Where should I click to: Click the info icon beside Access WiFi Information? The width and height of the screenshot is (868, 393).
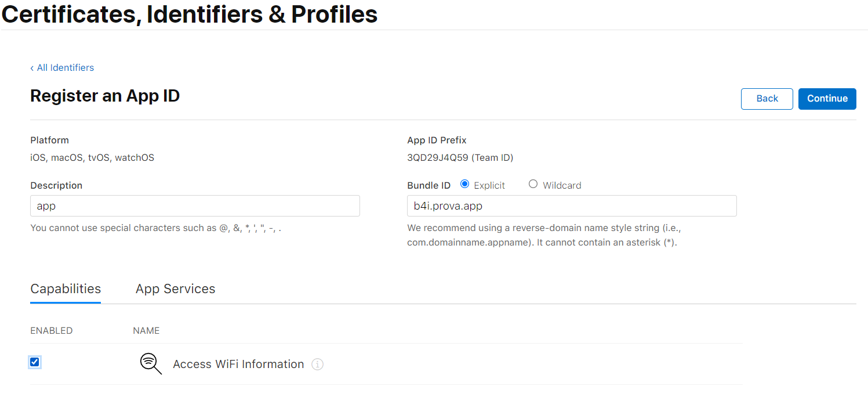coord(317,365)
